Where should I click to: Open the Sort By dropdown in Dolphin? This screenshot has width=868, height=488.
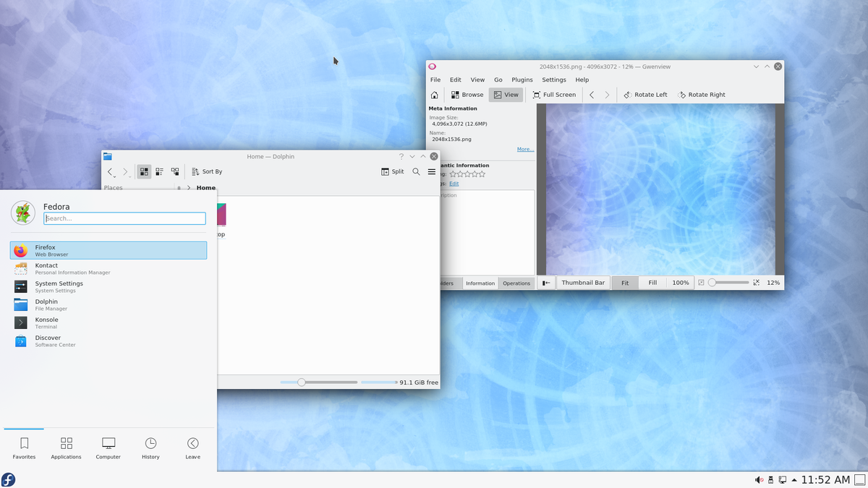tap(207, 171)
